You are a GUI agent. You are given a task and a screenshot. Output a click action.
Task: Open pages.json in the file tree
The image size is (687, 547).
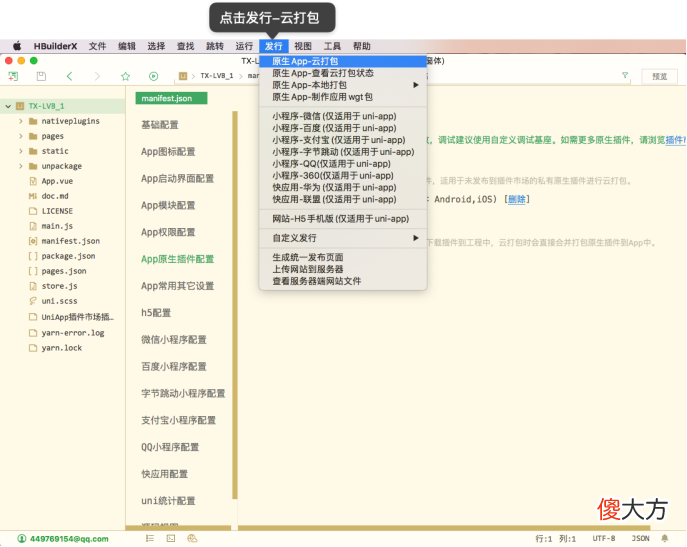click(x=64, y=271)
